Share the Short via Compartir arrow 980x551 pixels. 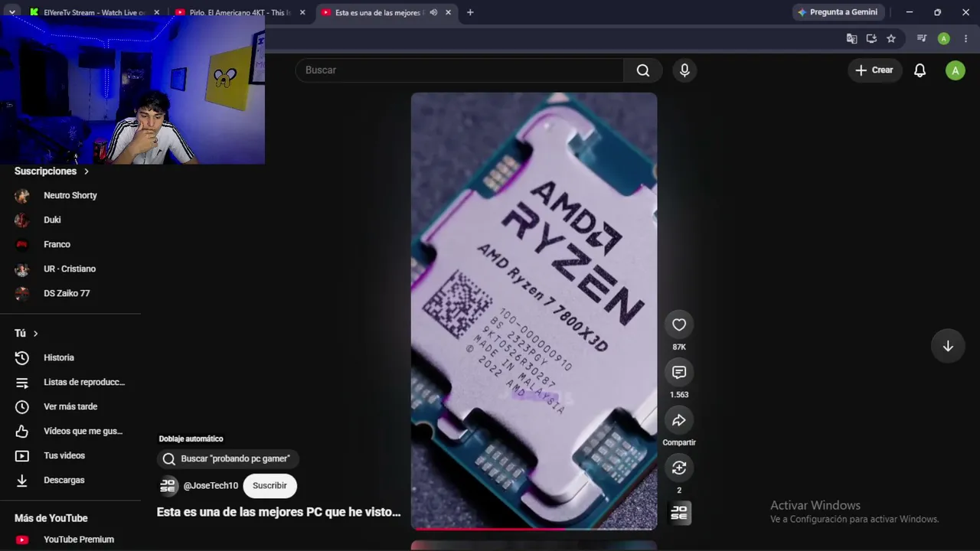tap(679, 420)
